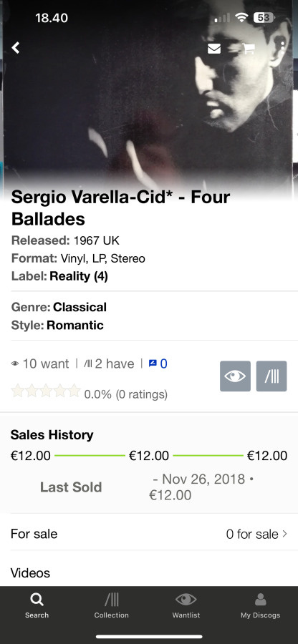Open the shopping cart icon

(249, 49)
